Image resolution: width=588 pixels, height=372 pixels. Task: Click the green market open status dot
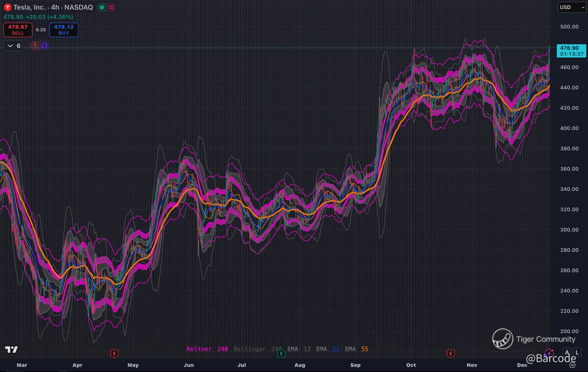102,7
